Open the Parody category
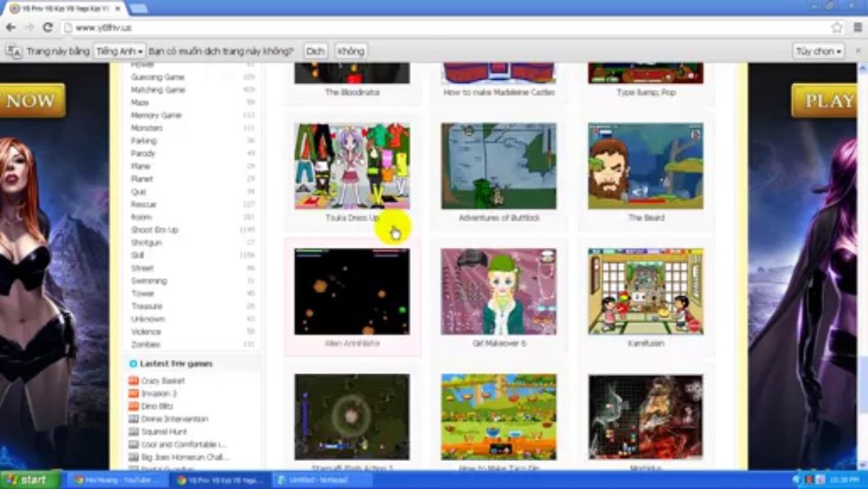 (x=143, y=153)
